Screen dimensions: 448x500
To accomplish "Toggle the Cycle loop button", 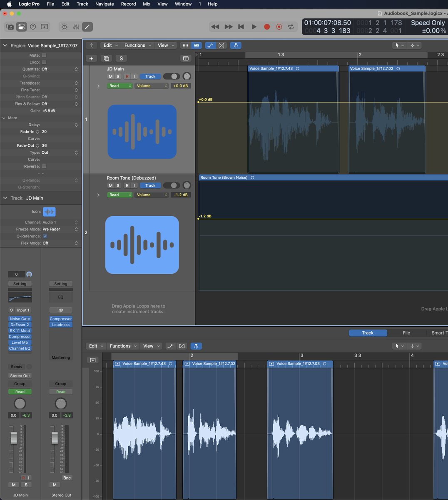I will pyautogui.click(x=291, y=27).
